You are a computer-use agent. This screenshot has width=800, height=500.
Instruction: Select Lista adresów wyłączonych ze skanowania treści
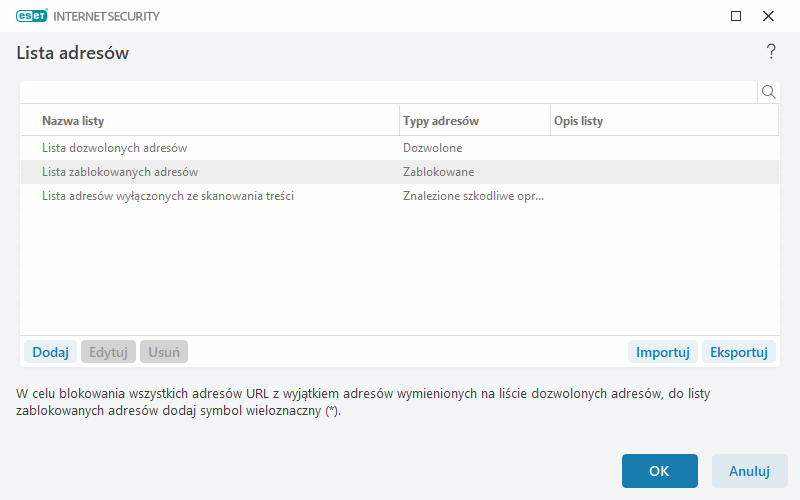[168, 196]
